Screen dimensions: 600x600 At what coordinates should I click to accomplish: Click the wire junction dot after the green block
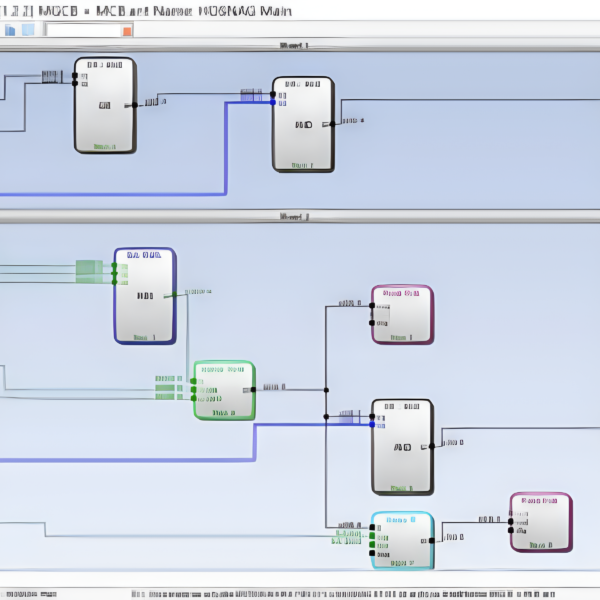point(325,389)
